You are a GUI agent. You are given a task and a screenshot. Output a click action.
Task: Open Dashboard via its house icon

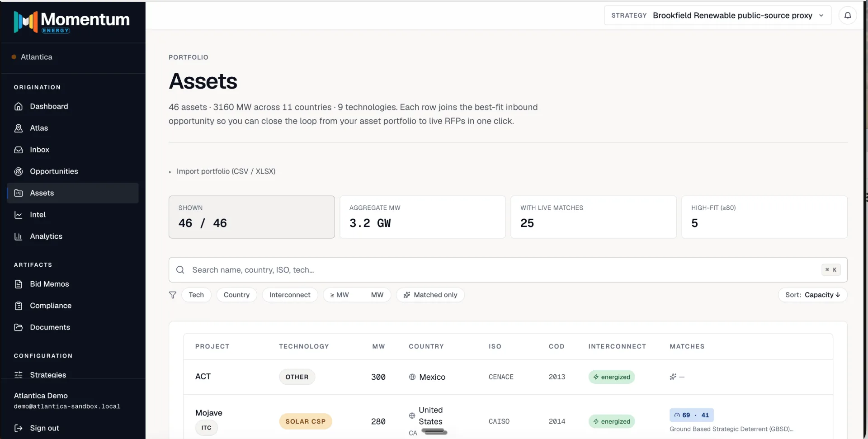point(19,106)
